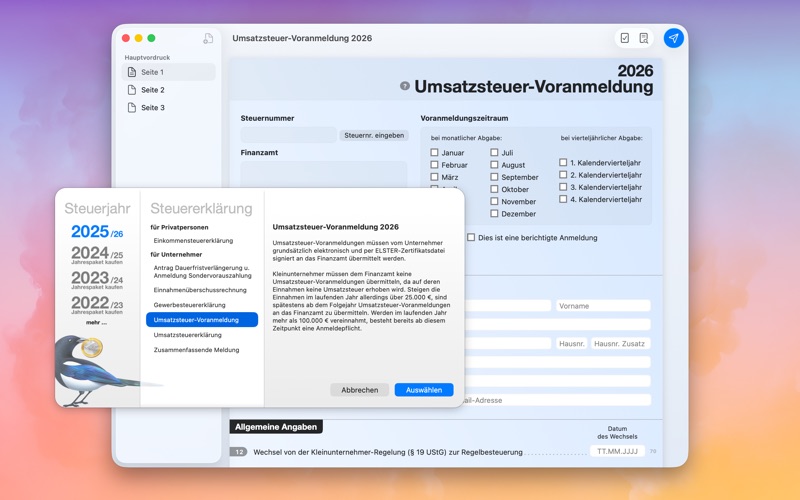Check the Februar checkbox

[434, 164]
